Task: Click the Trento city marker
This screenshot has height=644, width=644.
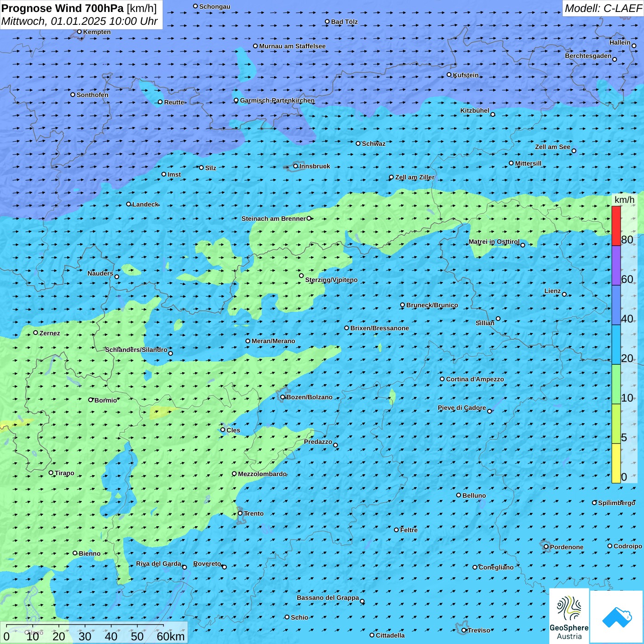Action: (x=240, y=513)
